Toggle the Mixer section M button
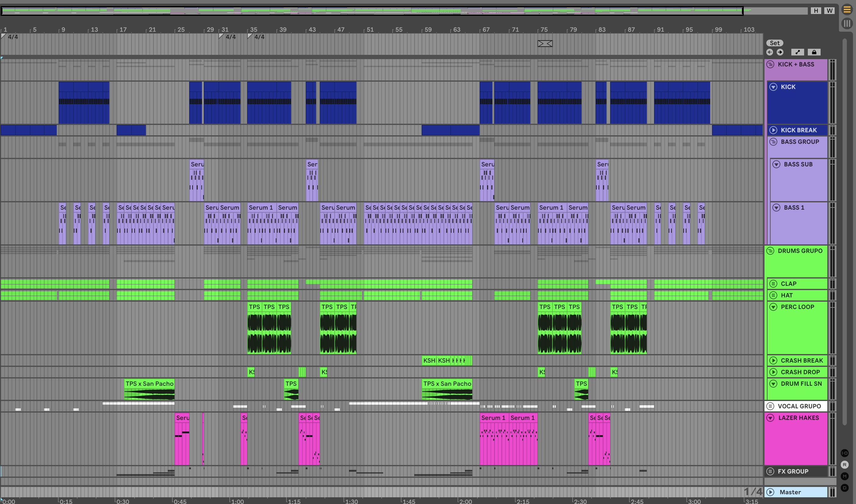 844,477
